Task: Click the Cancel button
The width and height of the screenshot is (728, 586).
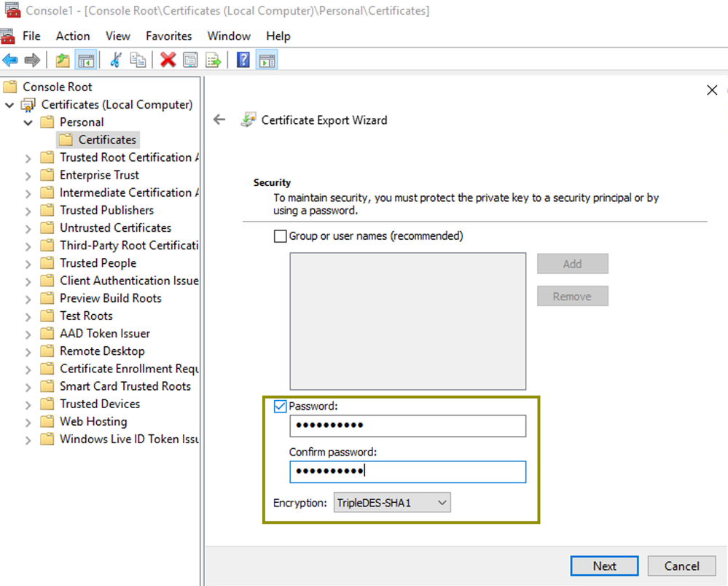Action: click(x=682, y=566)
